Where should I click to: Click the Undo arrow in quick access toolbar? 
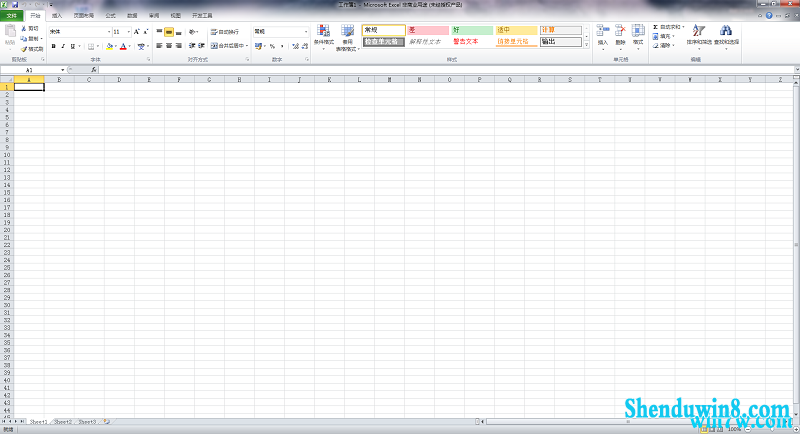[x=24, y=5]
